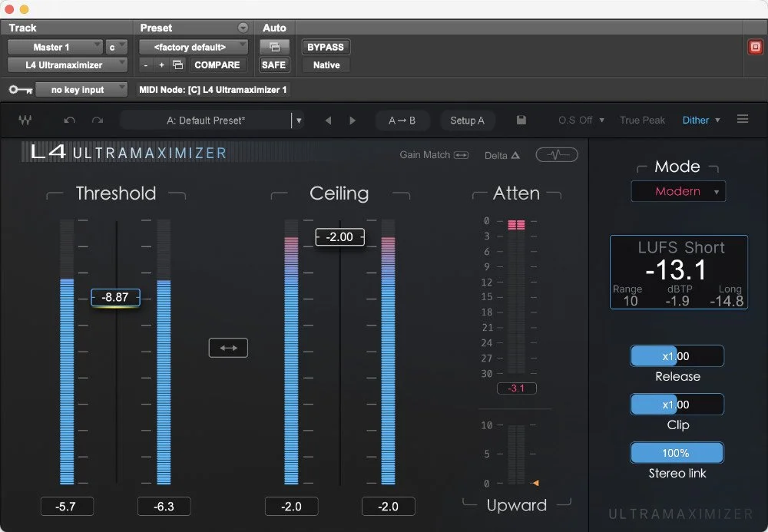
Task: Expand the Default Preset list arrow
Action: click(x=298, y=121)
